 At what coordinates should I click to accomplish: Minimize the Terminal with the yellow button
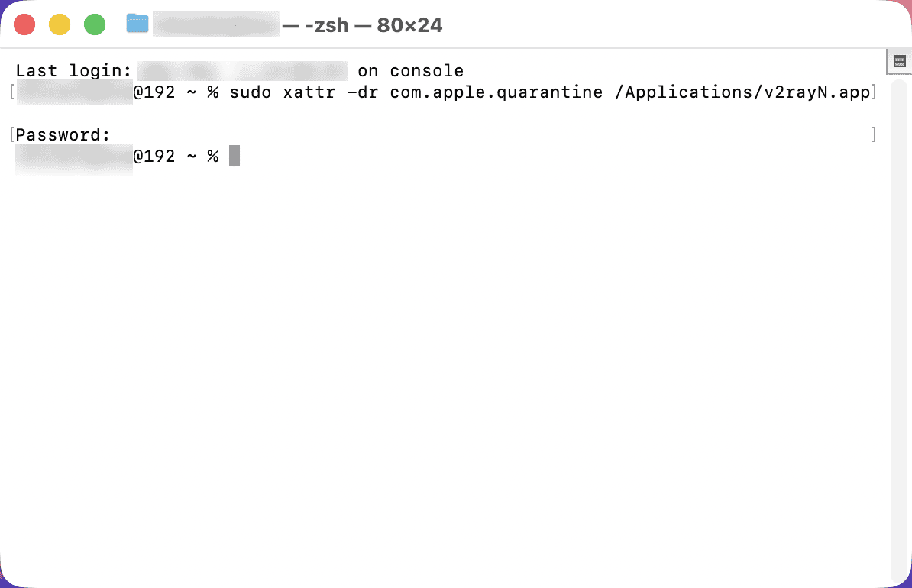coord(60,24)
